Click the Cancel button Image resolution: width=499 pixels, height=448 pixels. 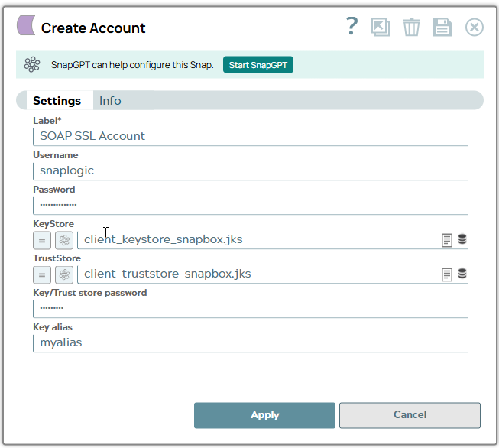410,415
